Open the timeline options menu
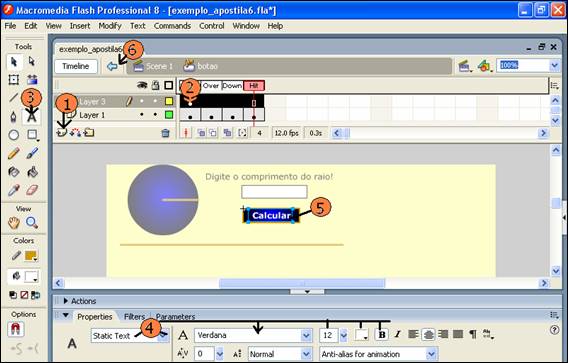This screenshot has height=363, width=568. (x=555, y=86)
